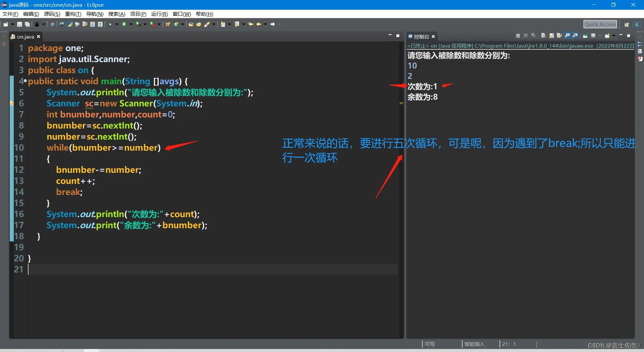Open the 重构(T) menu
The width and height of the screenshot is (644, 352).
pyautogui.click(x=73, y=14)
